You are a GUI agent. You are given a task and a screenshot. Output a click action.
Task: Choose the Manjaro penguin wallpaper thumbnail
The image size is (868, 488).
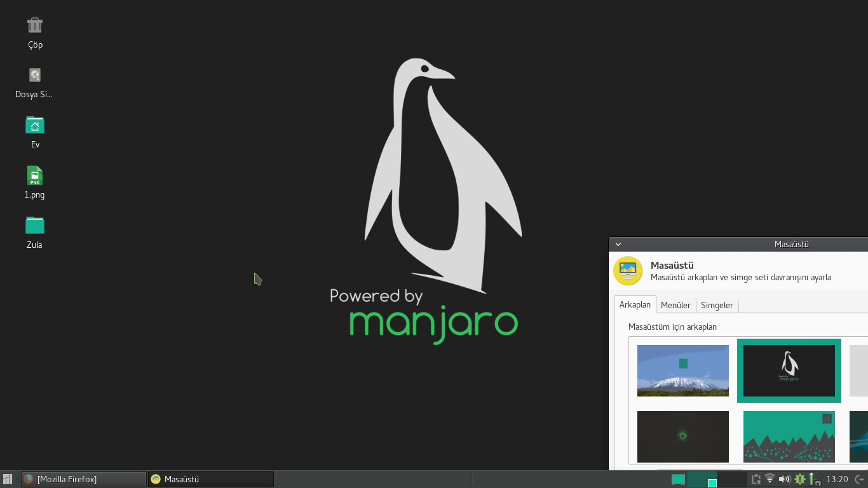point(789,370)
